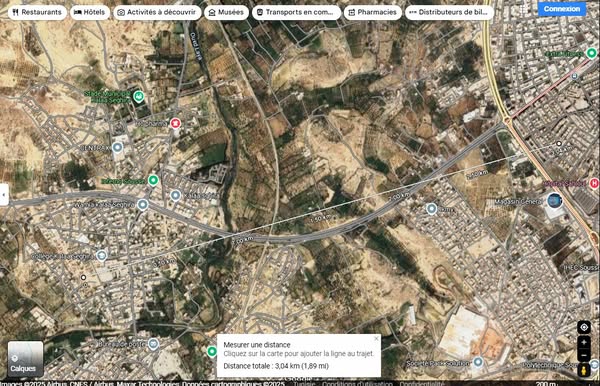Open the Confidentialité footer link
The height and width of the screenshot is (386, 600).
click(x=422, y=383)
